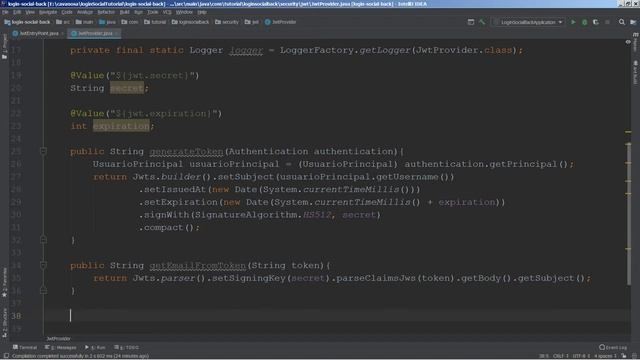Open the VCS menu

tap(167, 12)
